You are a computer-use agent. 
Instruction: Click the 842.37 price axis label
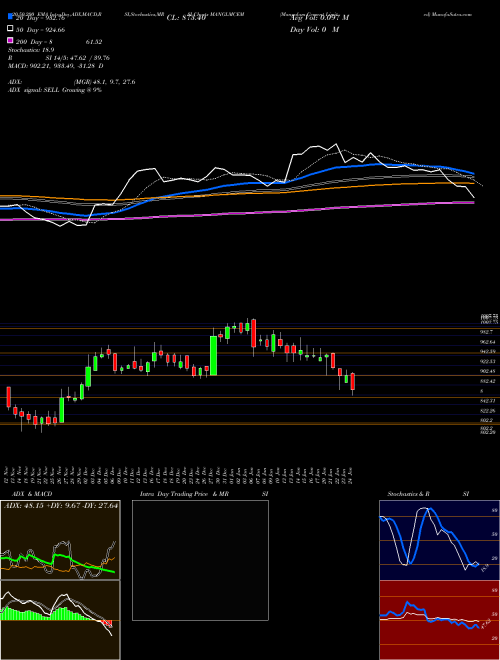(x=487, y=401)
